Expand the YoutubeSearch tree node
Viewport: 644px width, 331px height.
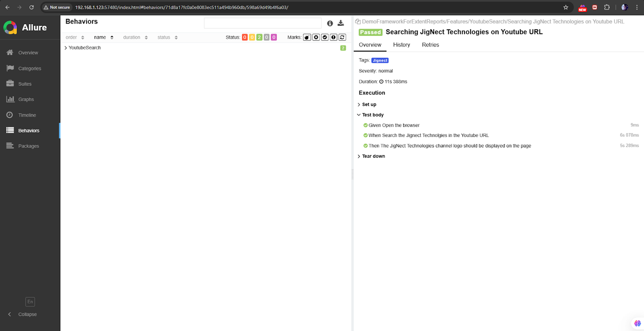(x=66, y=48)
